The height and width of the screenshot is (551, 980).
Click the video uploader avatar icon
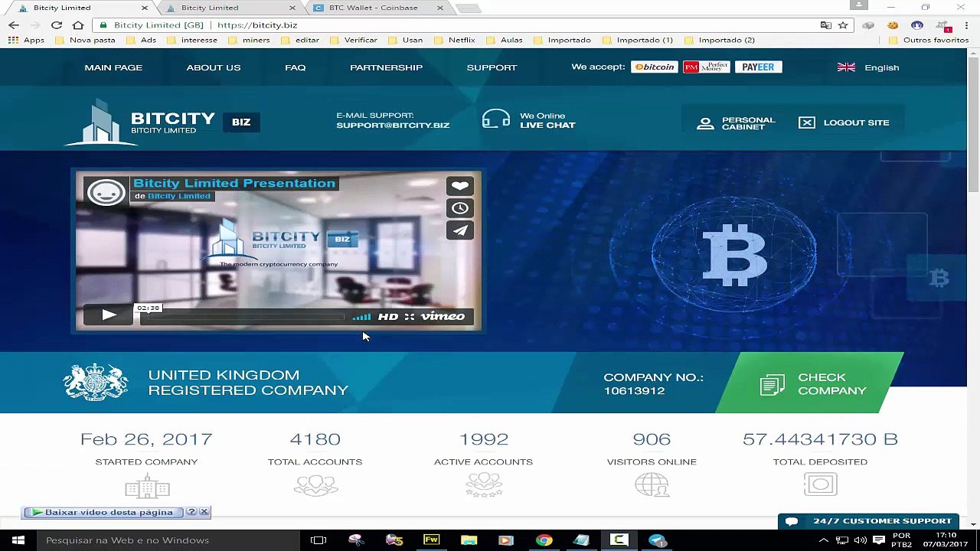(106, 192)
